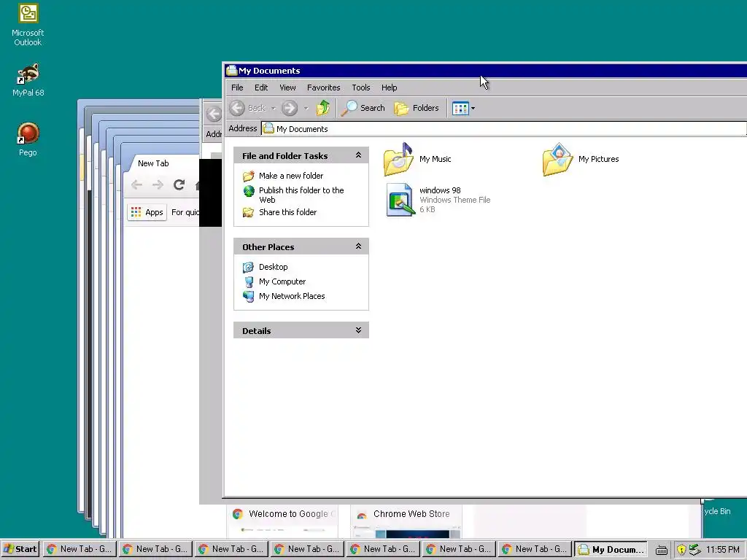Image resolution: width=747 pixels, height=560 pixels.
Task: Toggle the Folders pane button
Action: pyautogui.click(x=417, y=108)
